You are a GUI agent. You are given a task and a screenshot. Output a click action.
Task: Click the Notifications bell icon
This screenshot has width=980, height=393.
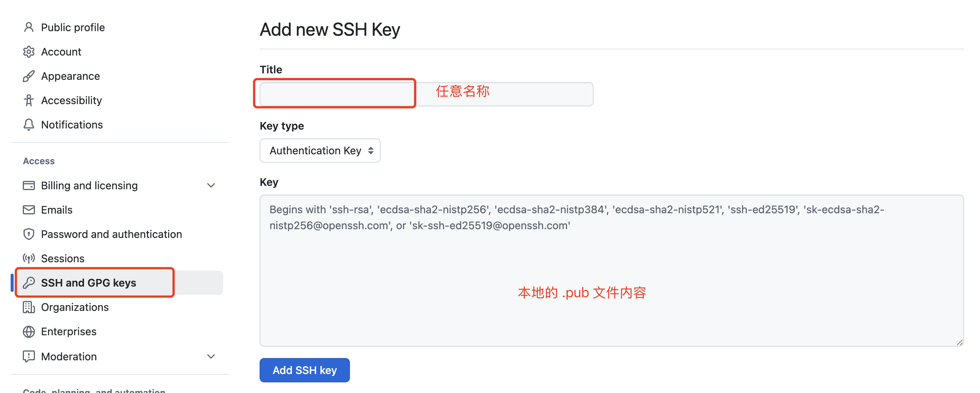(29, 125)
